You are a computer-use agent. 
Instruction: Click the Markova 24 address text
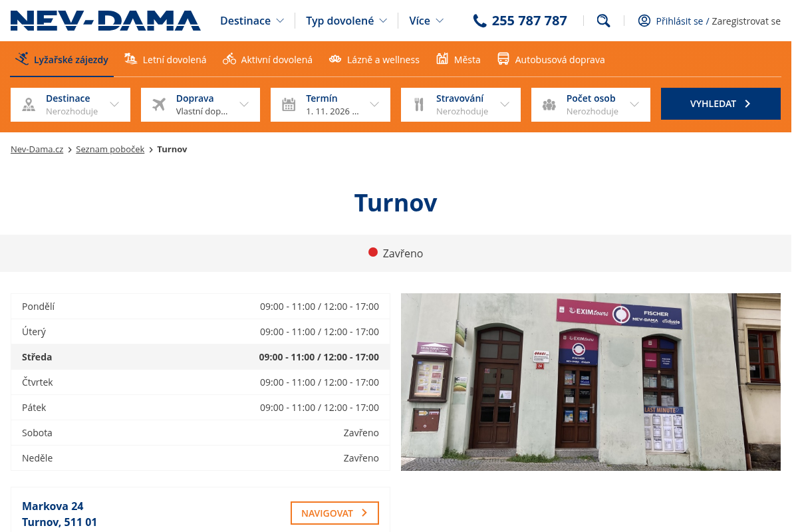[53, 506]
